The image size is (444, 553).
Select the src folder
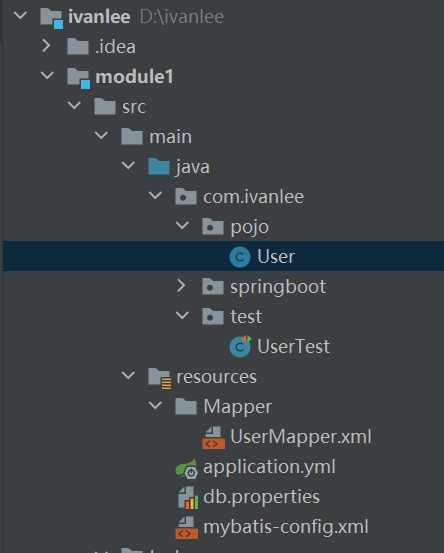(x=134, y=107)
